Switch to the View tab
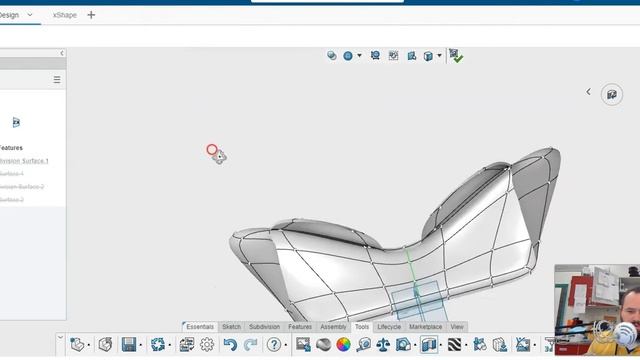 click(457, 327)
